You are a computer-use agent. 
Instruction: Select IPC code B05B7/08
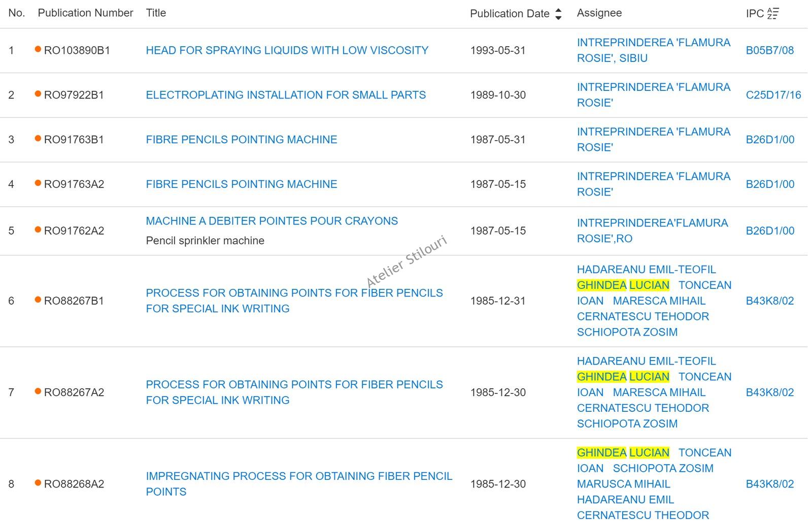769,50
